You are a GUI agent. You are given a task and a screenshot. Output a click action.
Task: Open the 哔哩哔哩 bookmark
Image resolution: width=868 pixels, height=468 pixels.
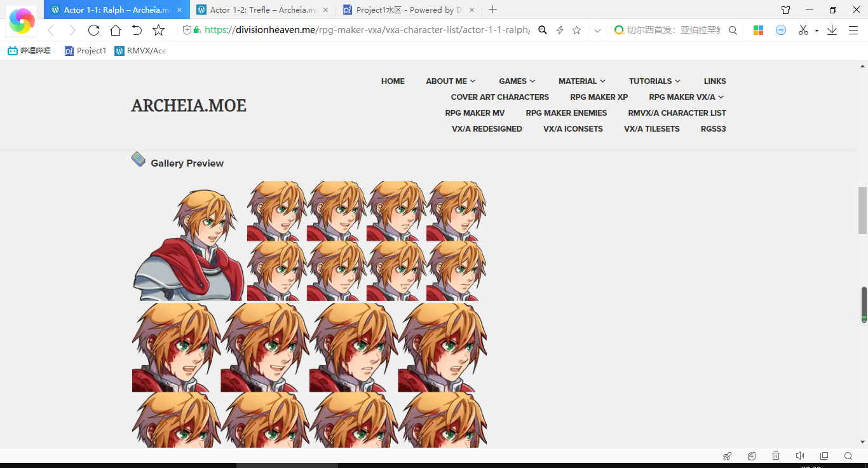coord(31,51)
